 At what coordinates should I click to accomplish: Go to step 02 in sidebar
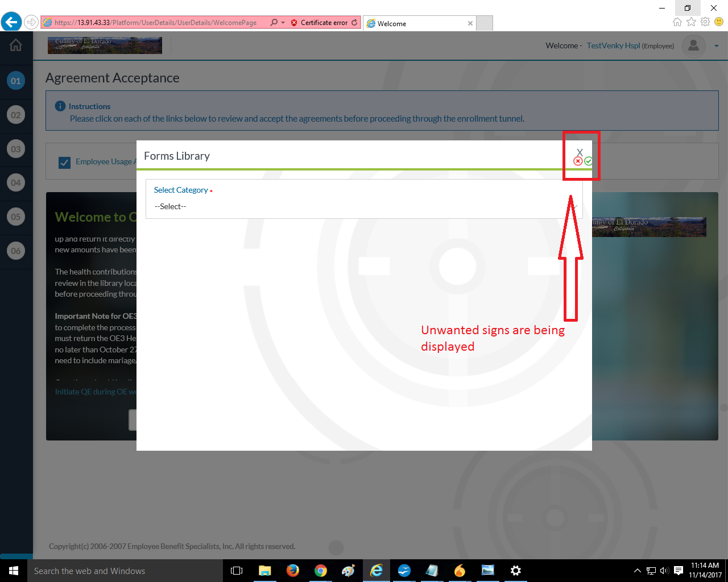point(16,115)
